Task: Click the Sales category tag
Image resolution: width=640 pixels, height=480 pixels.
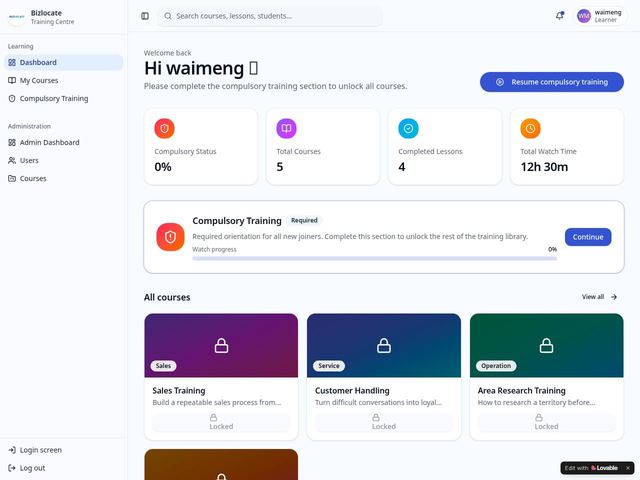Action: coord(163,366)
